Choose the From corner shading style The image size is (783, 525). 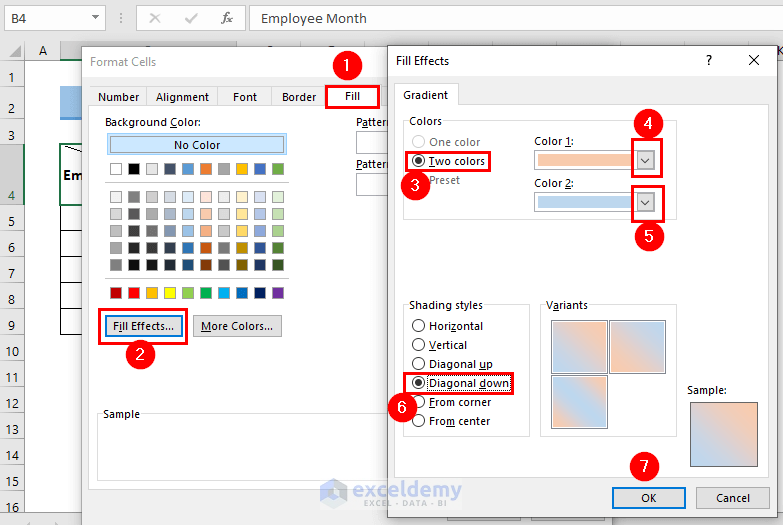[451, 402]
